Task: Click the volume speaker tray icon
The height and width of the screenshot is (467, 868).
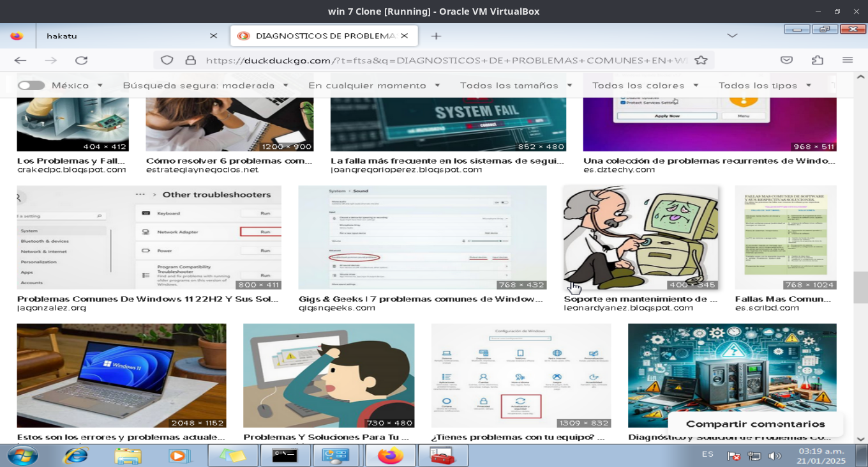Action: click(x=774, y=456)
